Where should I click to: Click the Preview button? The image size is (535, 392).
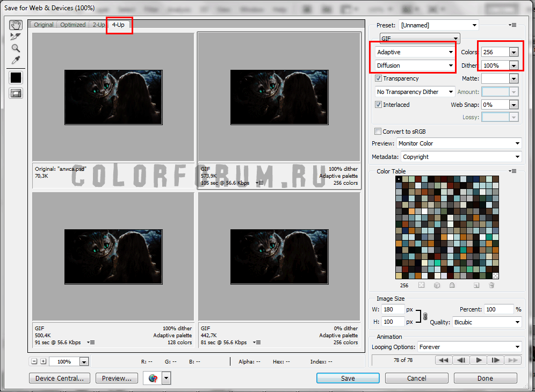tap(117, 378)
